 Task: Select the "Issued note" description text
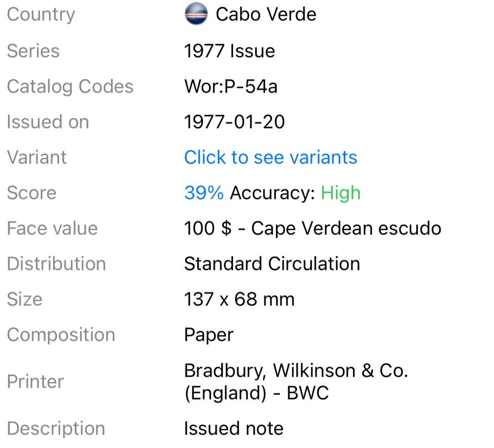coord(234,428)
